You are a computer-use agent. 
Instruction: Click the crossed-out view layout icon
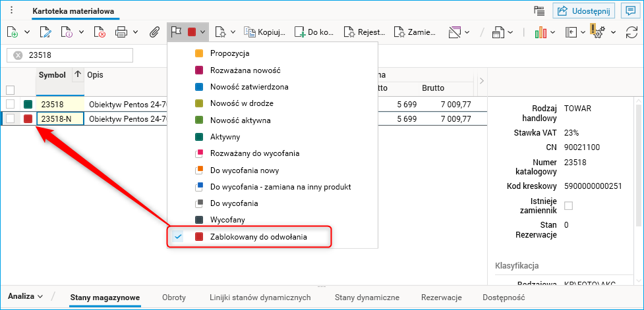tap(455, 32)
